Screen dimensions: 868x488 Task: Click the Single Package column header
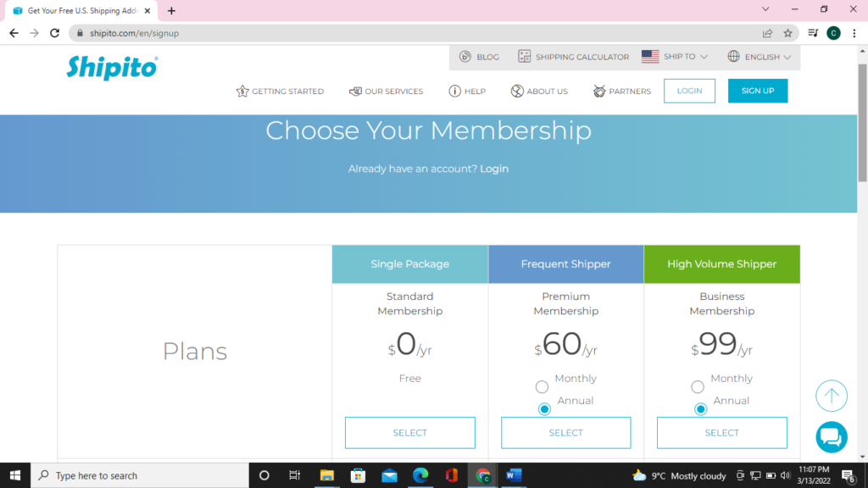pos(409,264)
